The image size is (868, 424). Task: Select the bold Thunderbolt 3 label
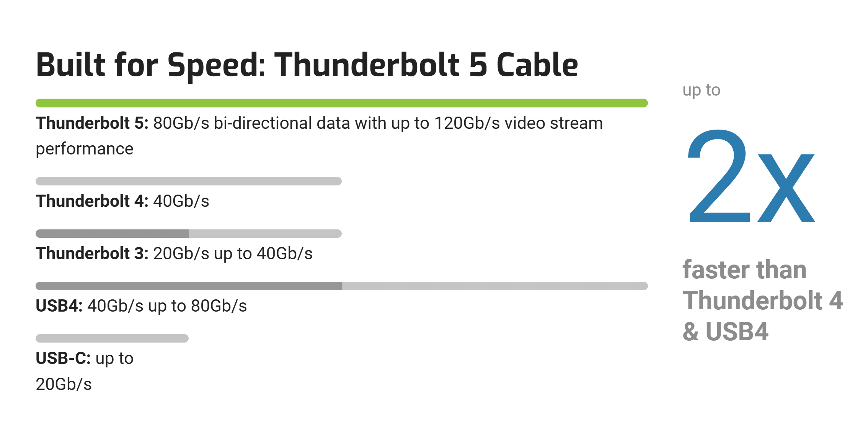[x=92, y=253]
